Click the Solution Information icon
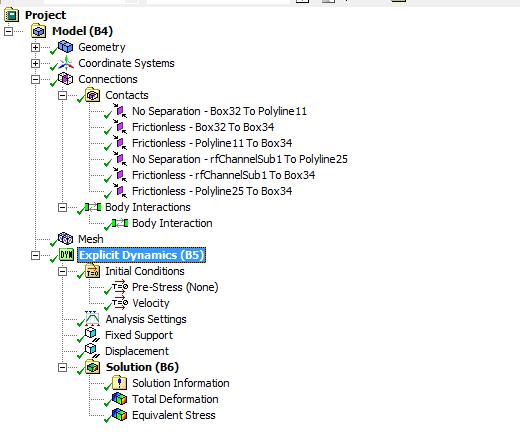Screen dimensions: 520x437 click(x=119, y=383)
